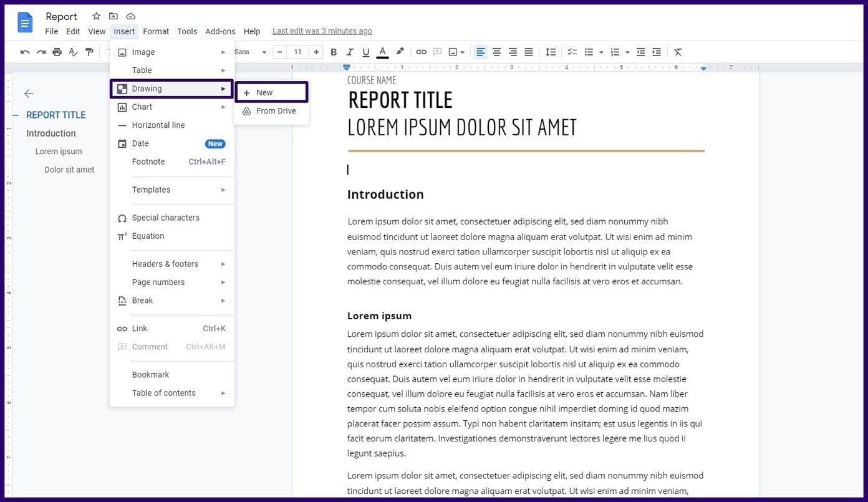Image resolution: width=868 pixels, height=502 pixels.
Task: Click the spell check icon
Action: click(74, 52)
